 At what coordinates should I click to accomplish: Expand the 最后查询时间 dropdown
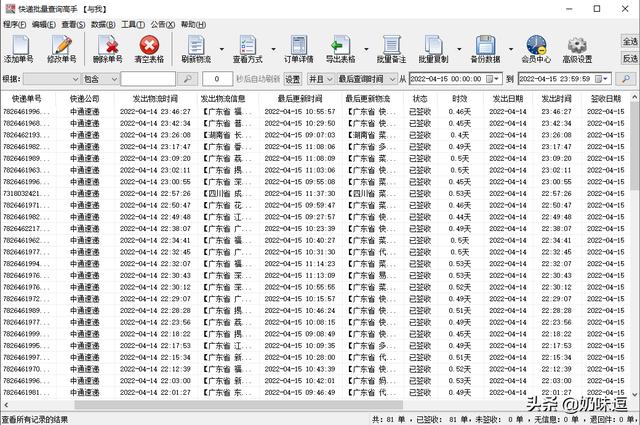tap(391, 78)
